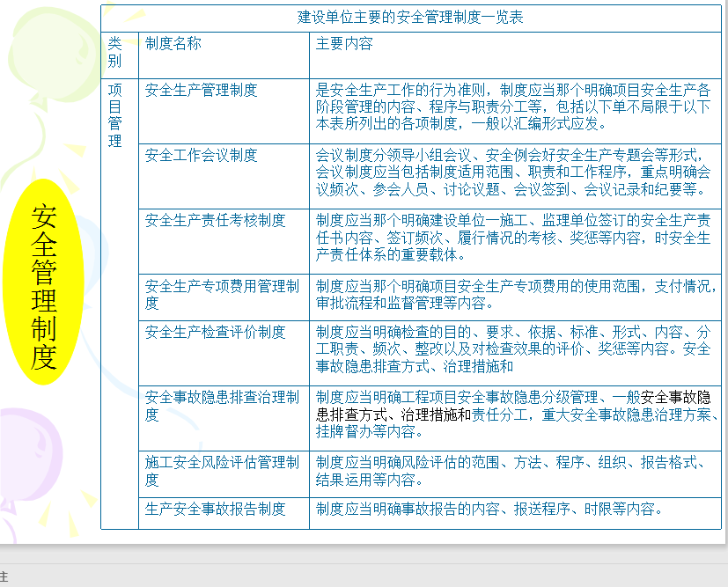Select the header cell 制度名称
This screenshot has height=587, width=728.
coord(224,55)
